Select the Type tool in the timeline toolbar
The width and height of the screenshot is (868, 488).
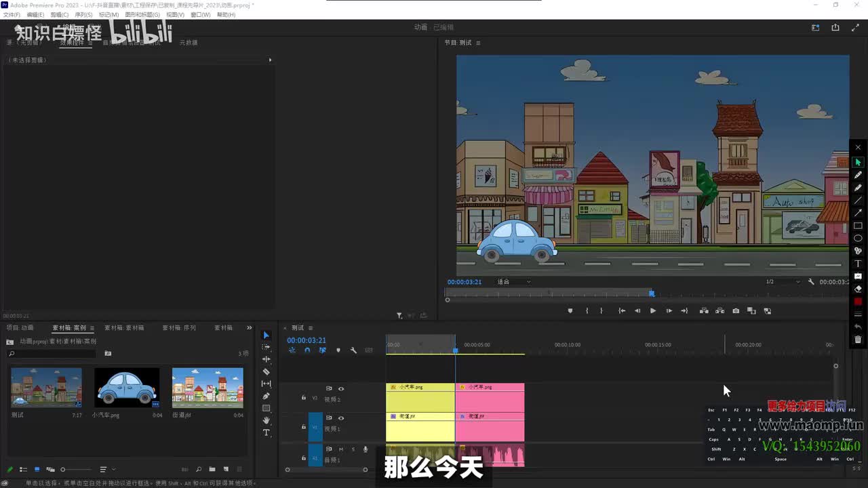point(266,432)
